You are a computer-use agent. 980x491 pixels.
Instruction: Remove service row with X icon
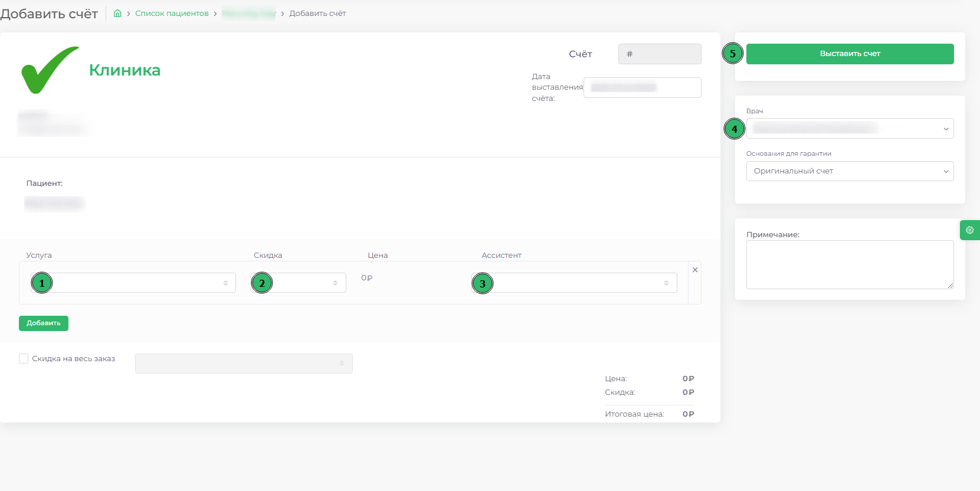pyautogui.click(x=695, y=270)
